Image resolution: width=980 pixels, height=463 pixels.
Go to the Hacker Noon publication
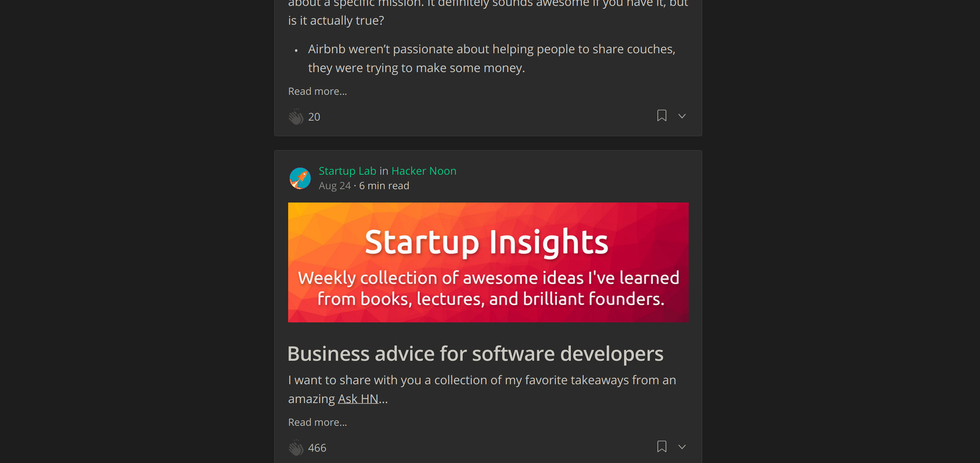point(424,171)
